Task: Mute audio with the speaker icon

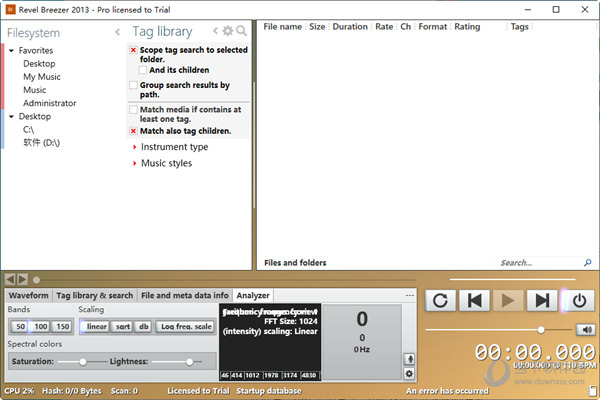Action: (585, 330)
